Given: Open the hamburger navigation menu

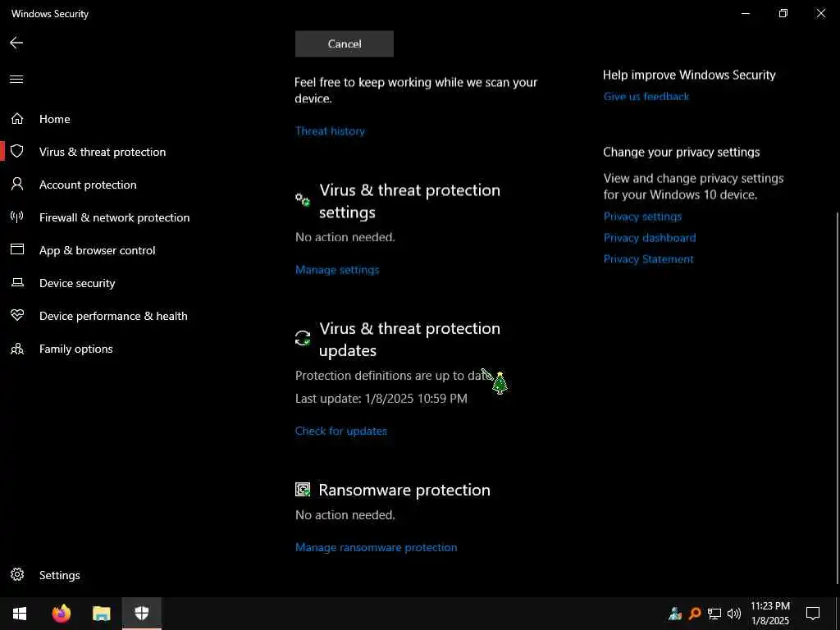Looking at the screenshot, I should (x=16, y=80).
